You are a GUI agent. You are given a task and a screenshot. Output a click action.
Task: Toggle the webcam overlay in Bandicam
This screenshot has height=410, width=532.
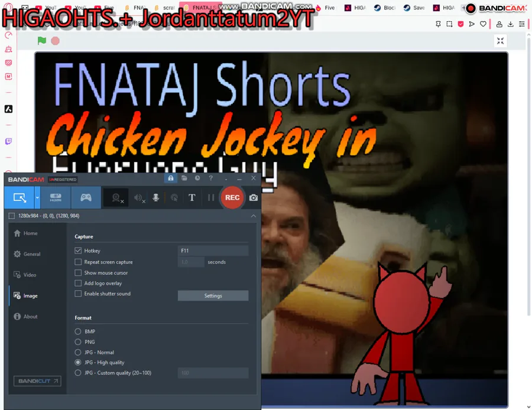pos(116,197)
